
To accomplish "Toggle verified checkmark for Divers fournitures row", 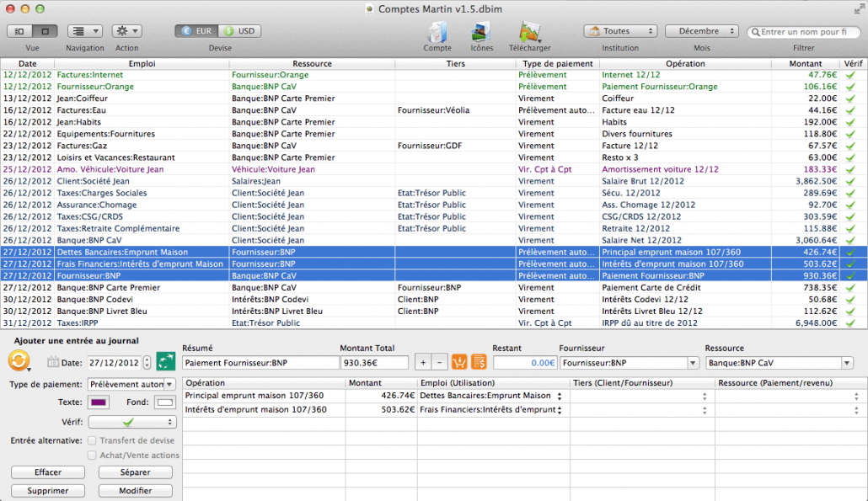I will (851, 134).
